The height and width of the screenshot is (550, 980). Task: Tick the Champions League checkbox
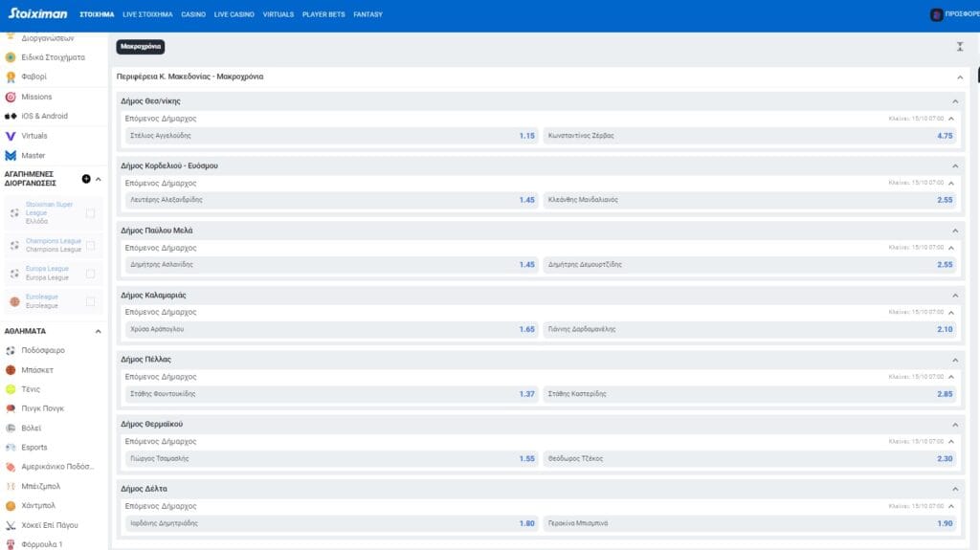click(90, 246)
